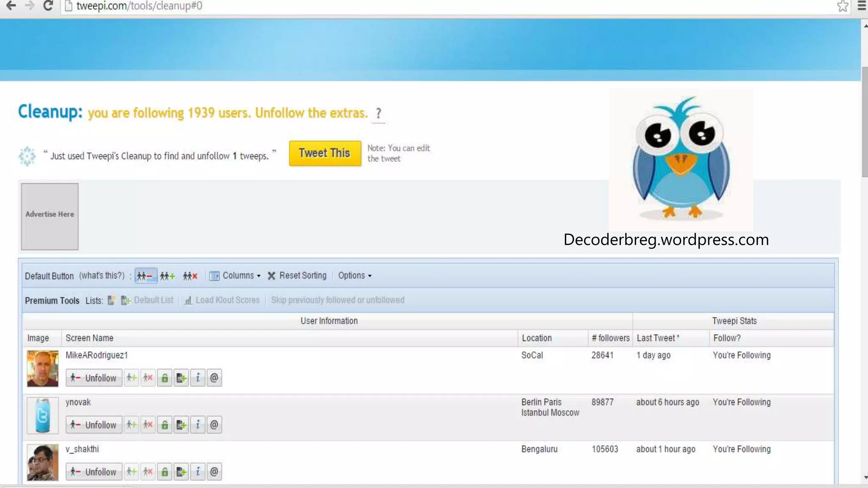Click the green lock icon for v_shakthi
The height and width of the screenshot is (488, 868).
[x=164, y=472]
